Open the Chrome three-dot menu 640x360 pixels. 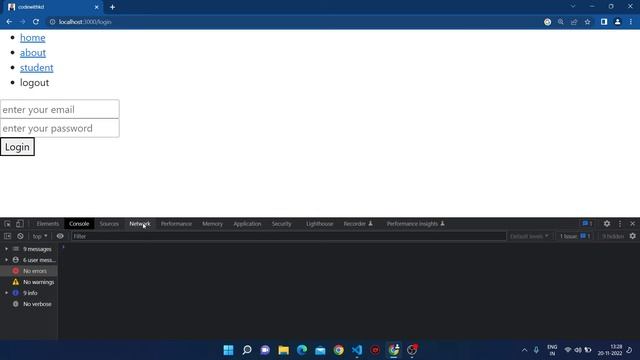coord(631,22)
